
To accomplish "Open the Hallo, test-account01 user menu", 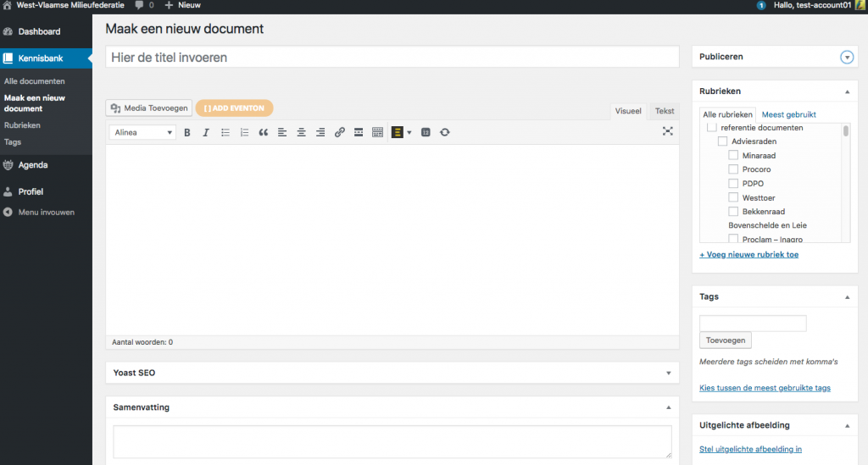I will click(820, 6).
